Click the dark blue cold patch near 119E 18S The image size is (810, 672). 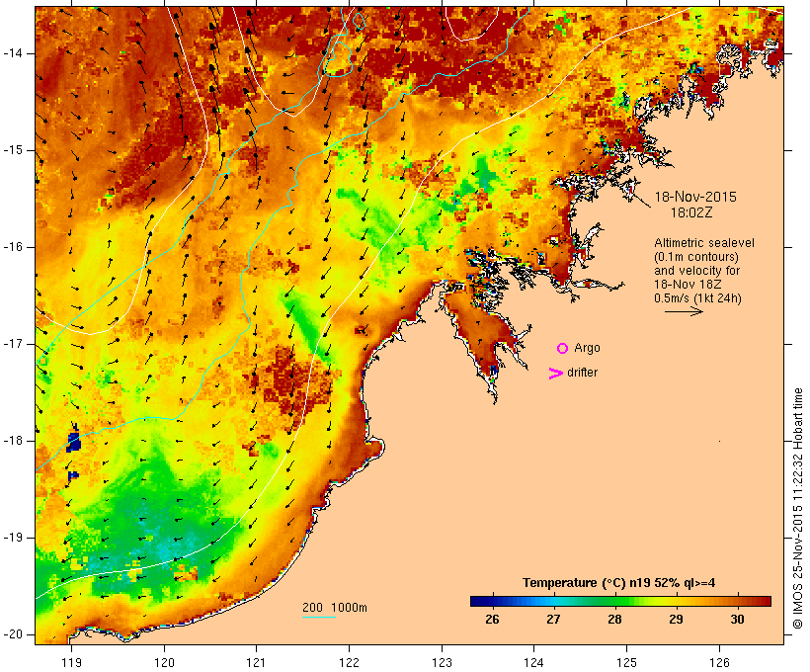[74, 441]
